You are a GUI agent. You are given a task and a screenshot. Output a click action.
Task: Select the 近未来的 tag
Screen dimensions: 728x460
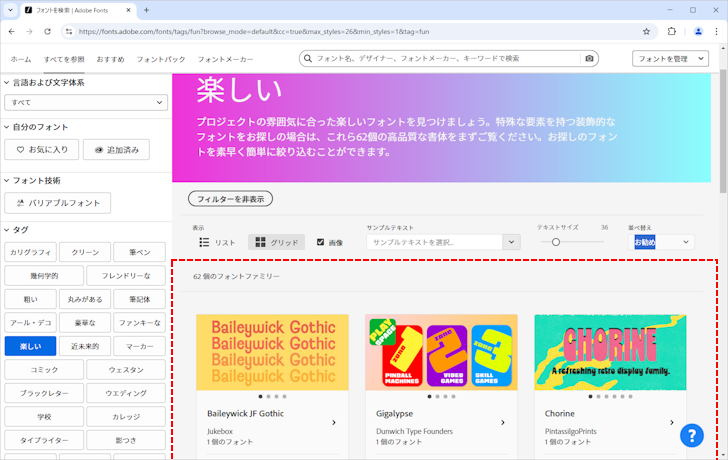click(85, 346)
